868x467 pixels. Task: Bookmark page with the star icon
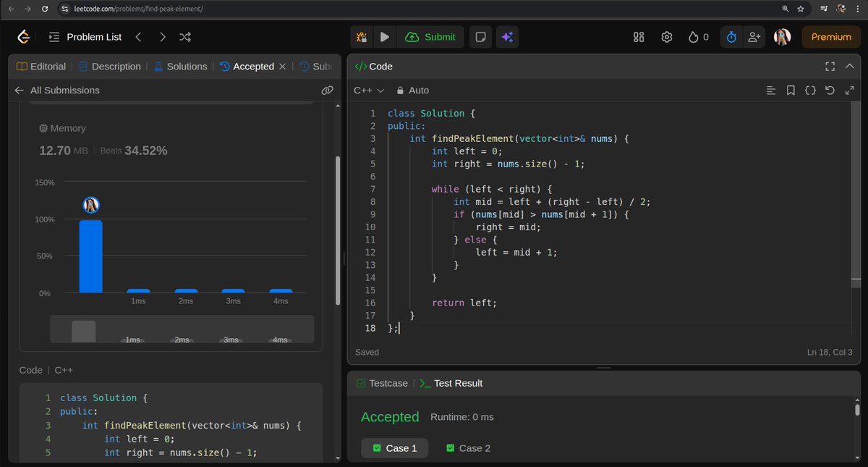pyautogui.click(x=801, y=9)
